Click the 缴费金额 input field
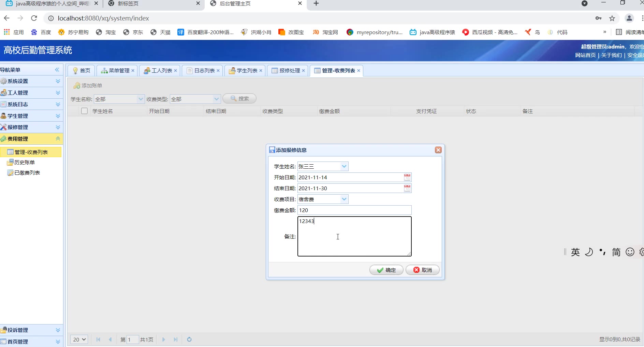Image resolution: width=644 pixels, height=347 pixels. coord(354,210)
